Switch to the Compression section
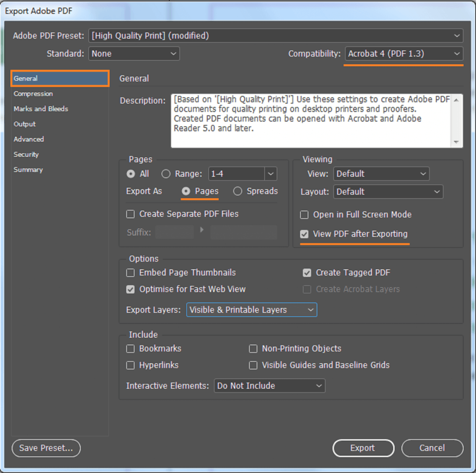The image size is (476, 473). pyautogui.click(x=33, y=93)
